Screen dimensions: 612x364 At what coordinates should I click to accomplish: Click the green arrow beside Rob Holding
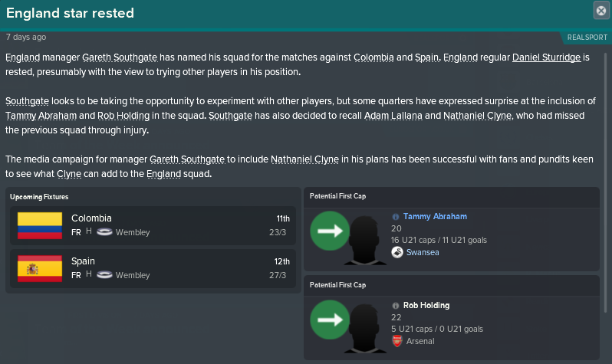(x=330, y=320)
